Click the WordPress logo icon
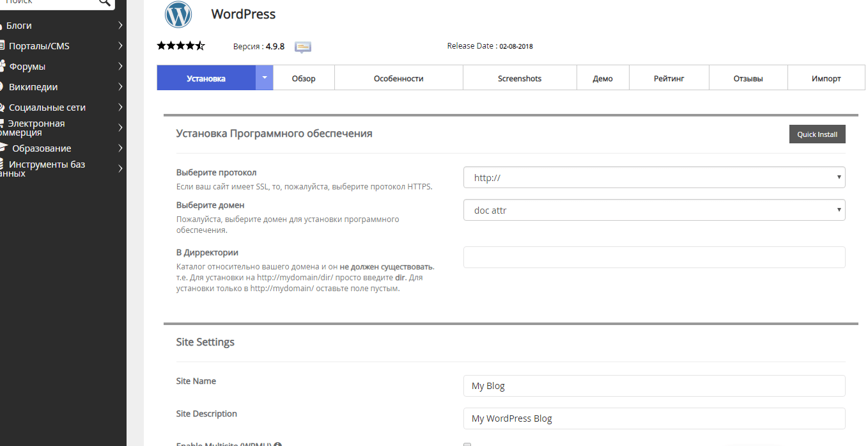The image size is (868, 446). point(178,15)
